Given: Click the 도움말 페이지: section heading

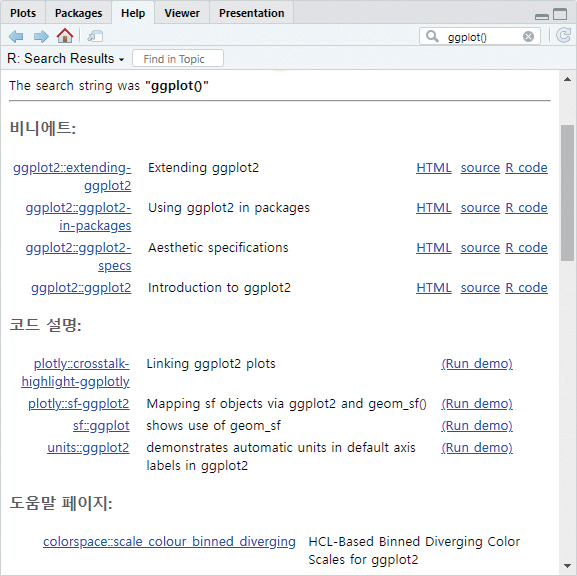Looking at the screenshot, I should click(61, 503).
